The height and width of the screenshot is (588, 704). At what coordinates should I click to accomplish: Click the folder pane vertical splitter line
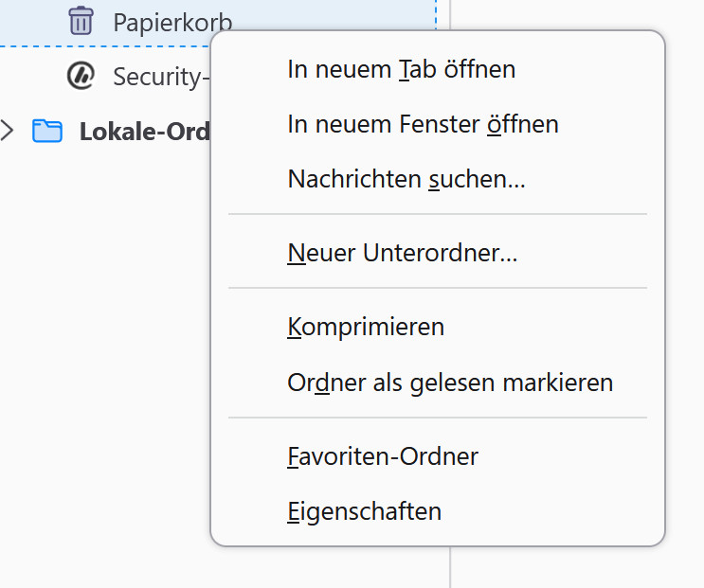tap(450, 567)
